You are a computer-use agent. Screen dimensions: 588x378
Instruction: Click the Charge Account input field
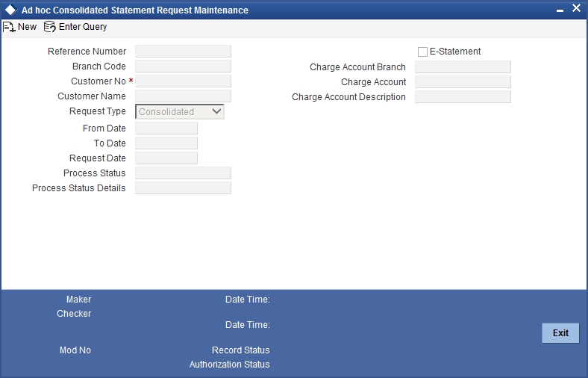(x=463, y=82)
